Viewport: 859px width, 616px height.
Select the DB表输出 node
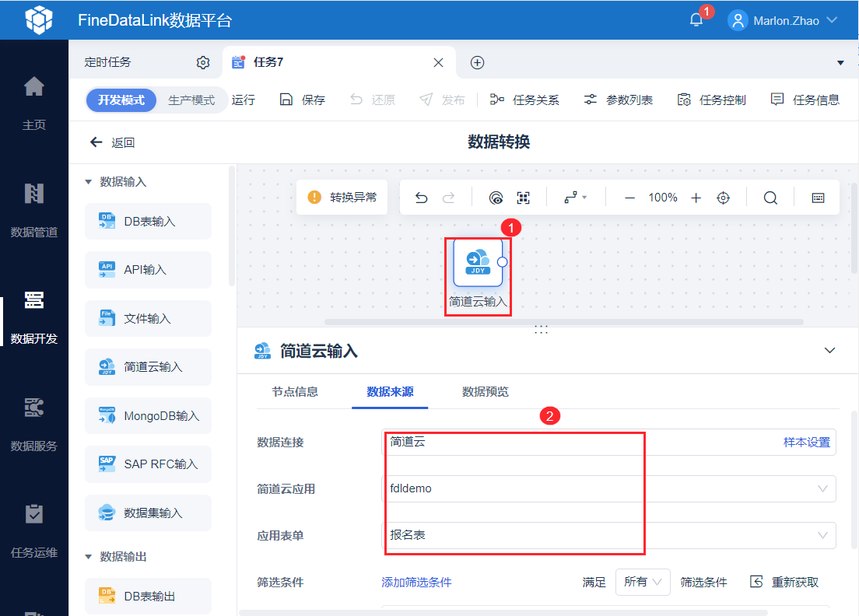(148, 597)
